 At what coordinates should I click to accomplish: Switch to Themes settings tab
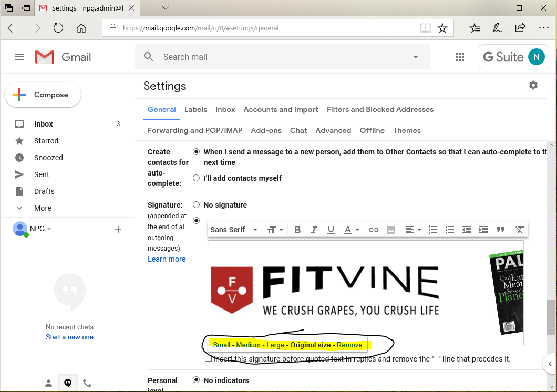(407, 130)
